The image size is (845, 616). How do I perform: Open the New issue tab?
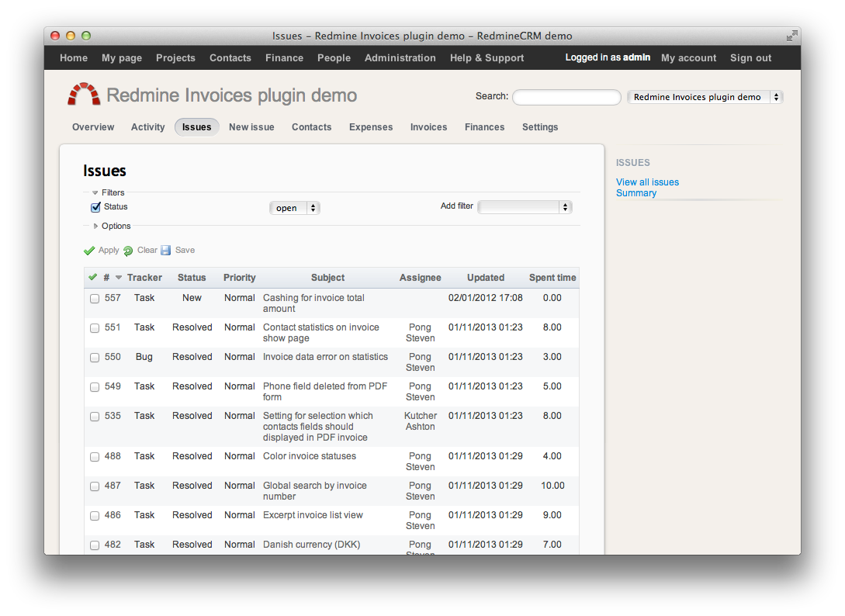(x=251, y=127)
